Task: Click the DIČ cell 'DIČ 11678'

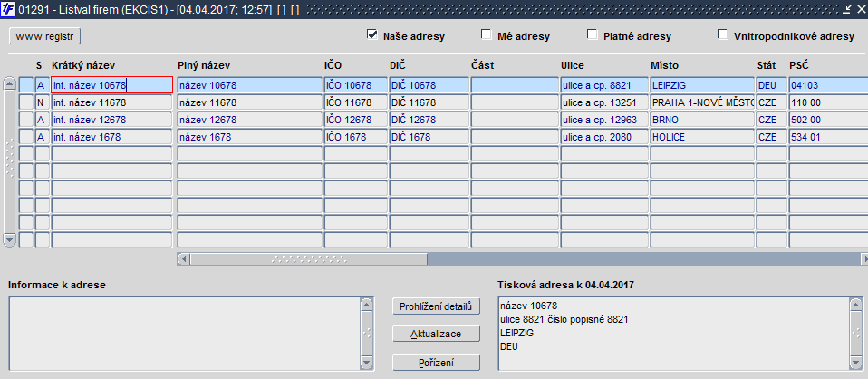Action: [x=429, y=102]
